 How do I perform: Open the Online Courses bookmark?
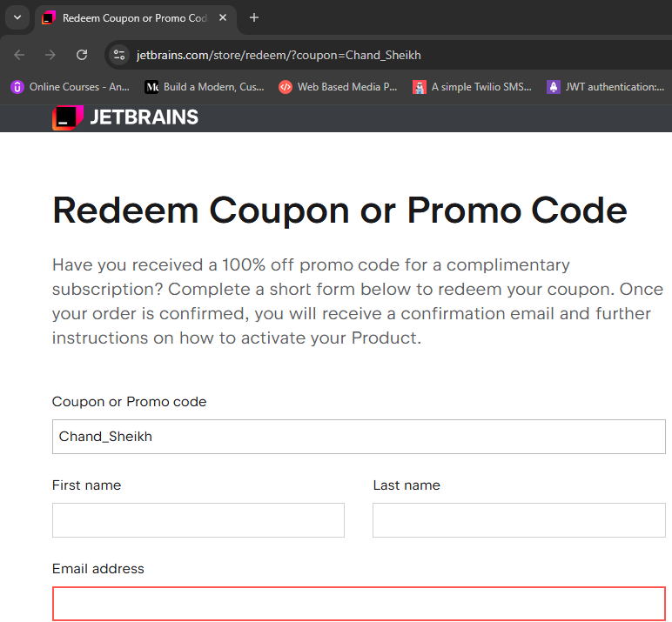(x=70, y=87)
